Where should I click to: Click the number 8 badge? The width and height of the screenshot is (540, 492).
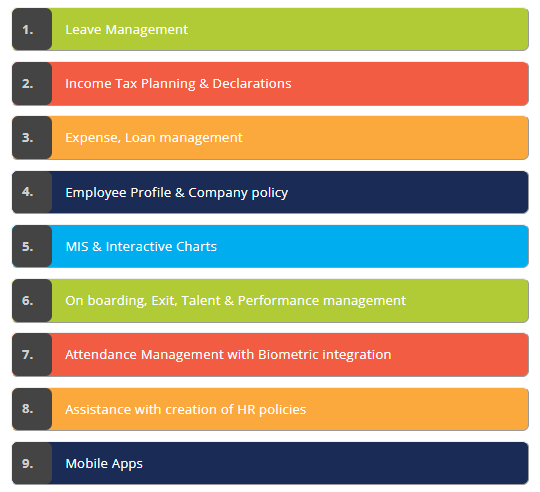click(32, 409)
